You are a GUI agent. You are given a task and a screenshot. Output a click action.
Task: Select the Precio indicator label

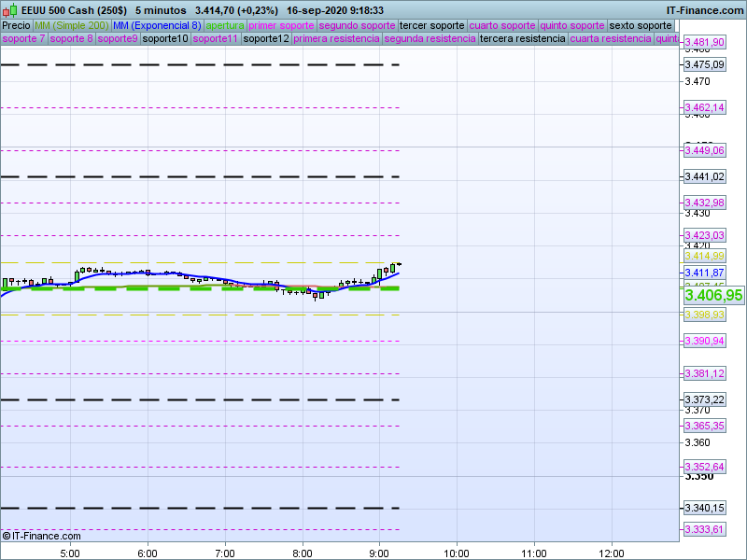[x=16, y=25]
